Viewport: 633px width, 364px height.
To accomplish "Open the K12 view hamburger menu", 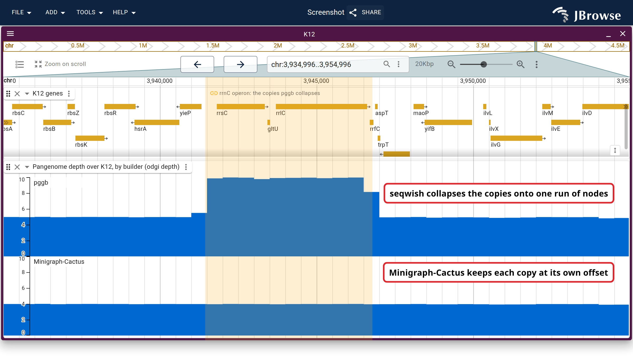I will (10, 34).
